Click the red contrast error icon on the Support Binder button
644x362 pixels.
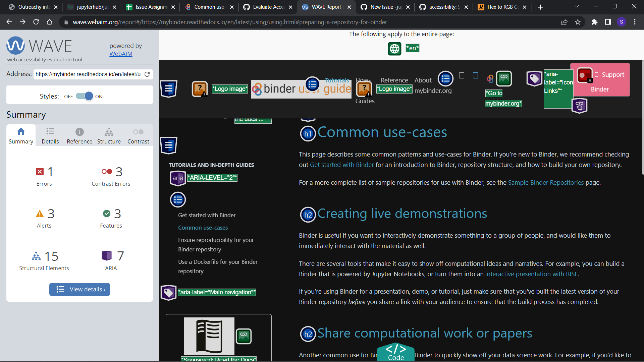coord(585,75)
